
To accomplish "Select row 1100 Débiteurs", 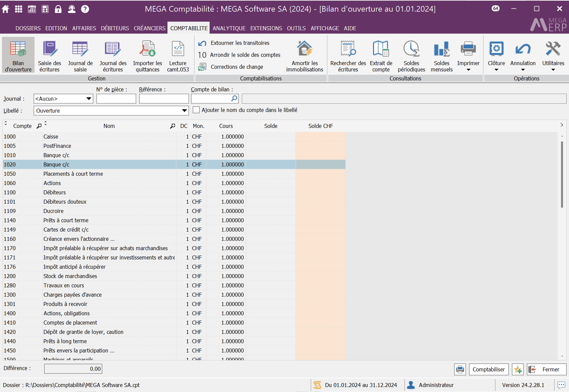I will (174, 192).
